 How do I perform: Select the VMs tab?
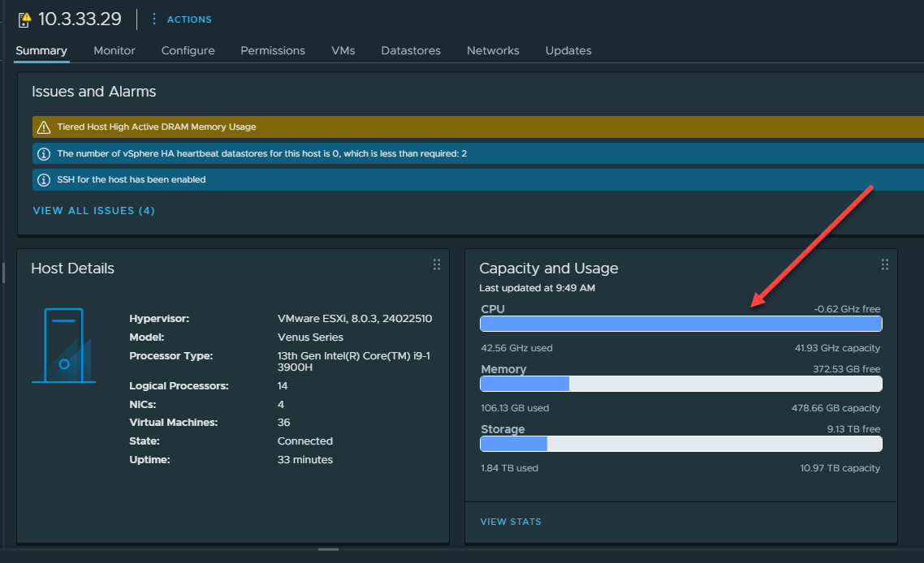click(x=343, y=50)
